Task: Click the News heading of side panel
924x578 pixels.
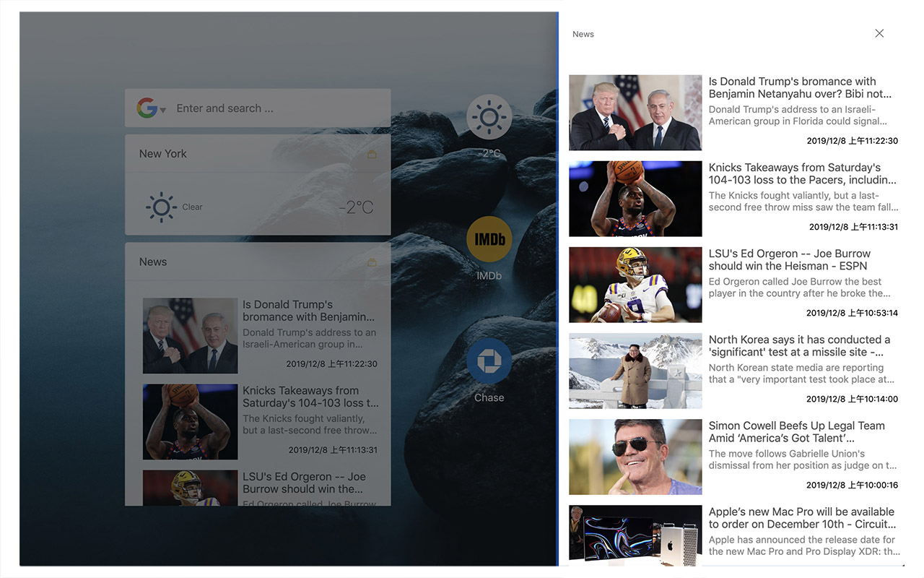Action: [x=583, y=34]
